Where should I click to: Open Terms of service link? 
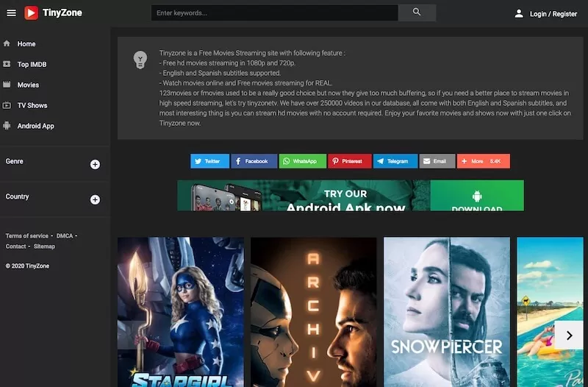pyautogui.click(x=27, y=235)
